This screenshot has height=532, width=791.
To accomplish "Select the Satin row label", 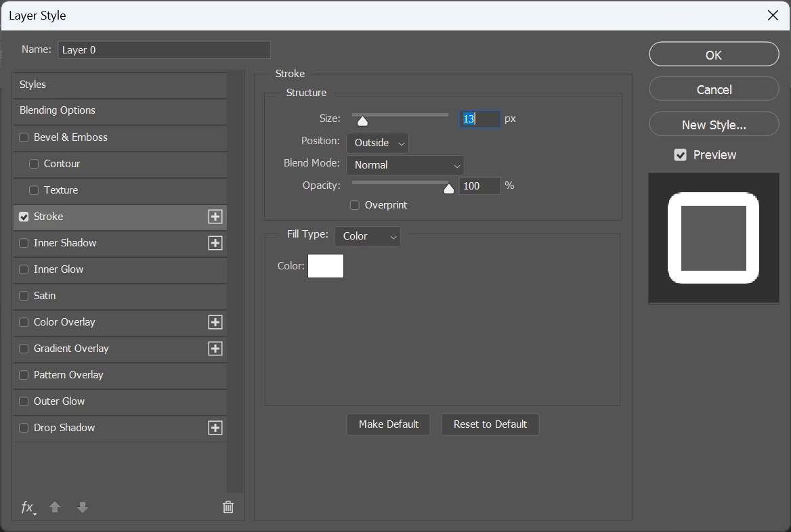I will pos(45,296).
